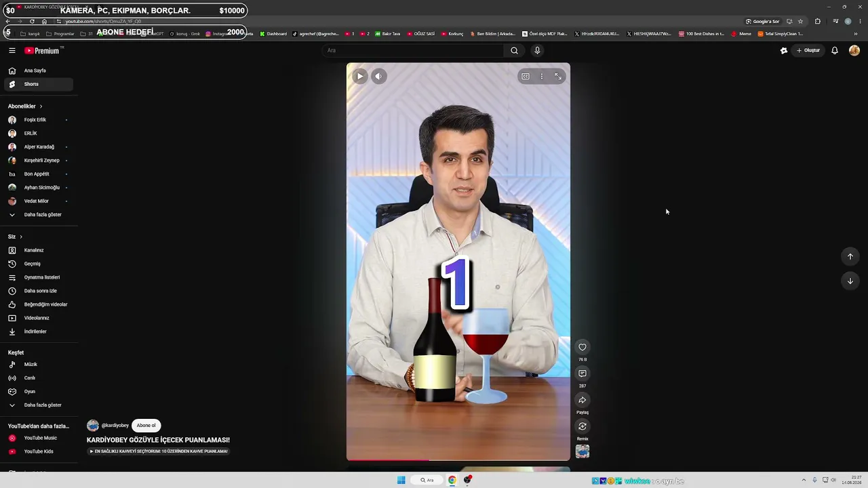Start voice search with microphone icon
868x488 pixels.
[537, 50]
